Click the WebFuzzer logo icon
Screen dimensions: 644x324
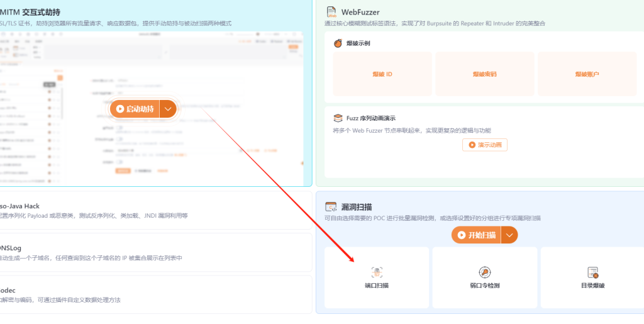[x=331, y=12]
